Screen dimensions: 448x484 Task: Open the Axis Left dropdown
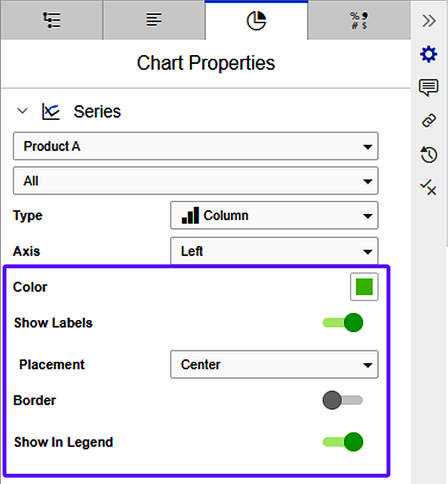[274, 251]
